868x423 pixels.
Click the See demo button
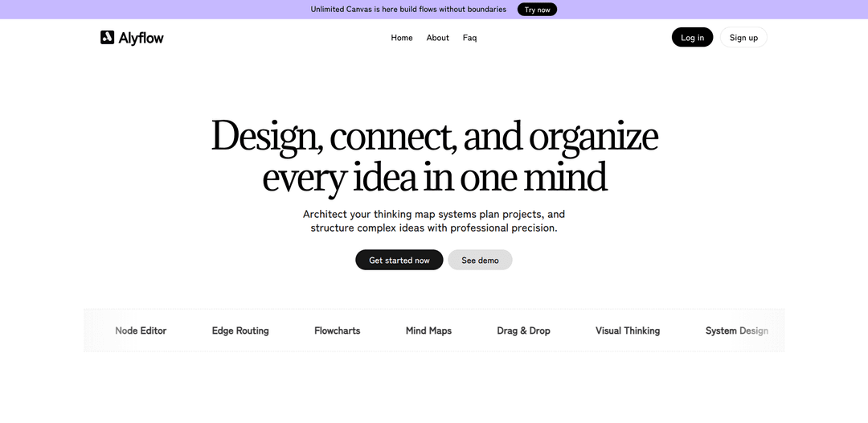(480, 260)
